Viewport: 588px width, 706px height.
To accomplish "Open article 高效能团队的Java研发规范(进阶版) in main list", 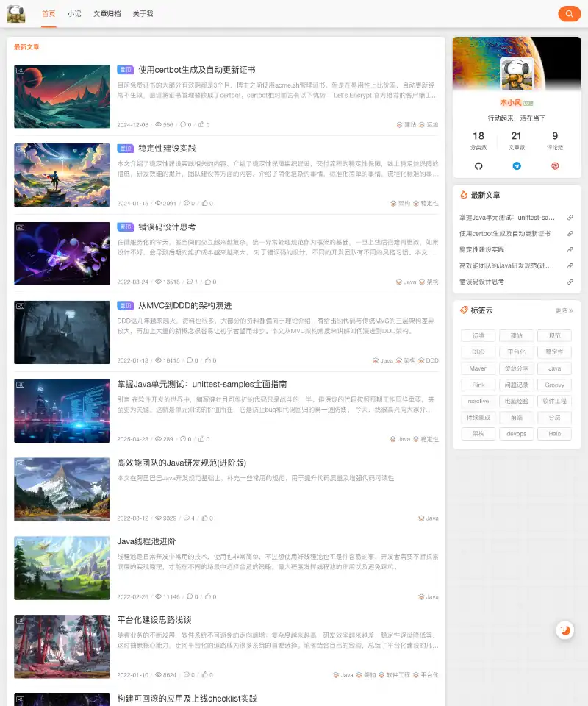I will click(182, 463).
